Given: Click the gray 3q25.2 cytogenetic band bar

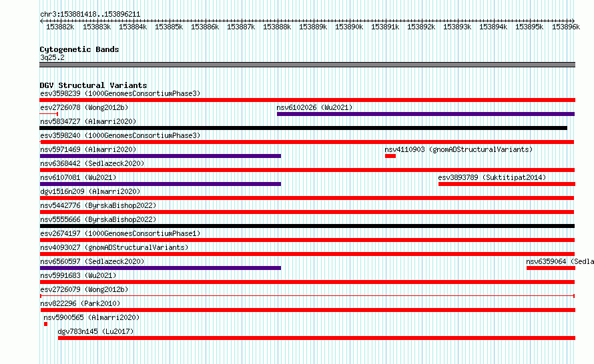Looking at the screenshot, I should coord(307,65).
